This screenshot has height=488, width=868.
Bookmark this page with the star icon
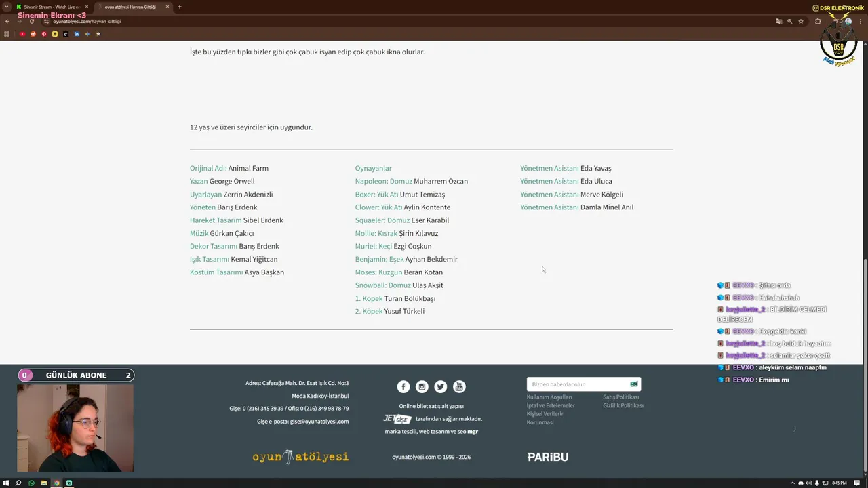(801, 21)
